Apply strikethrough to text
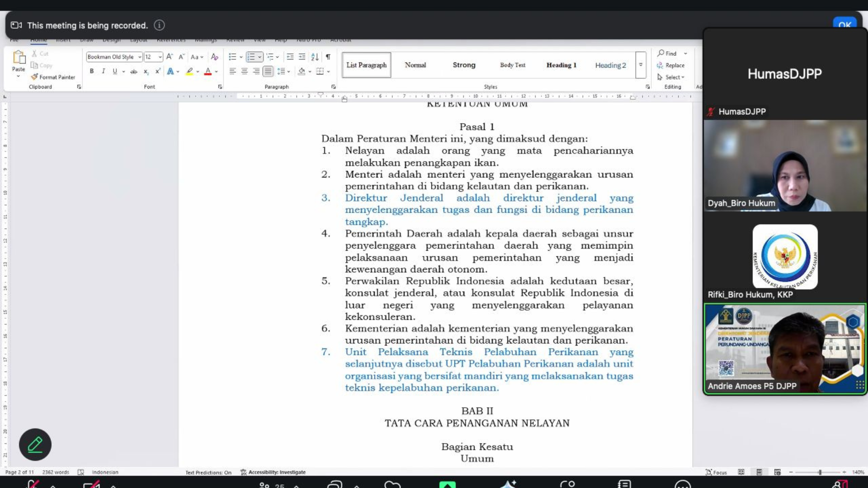This screenshot has width=868, height=488. click(134, 71)
